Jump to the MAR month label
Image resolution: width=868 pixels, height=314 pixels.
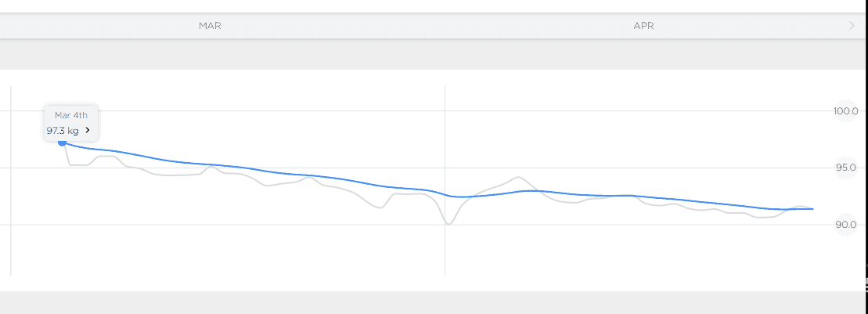(x=210, y=26)
